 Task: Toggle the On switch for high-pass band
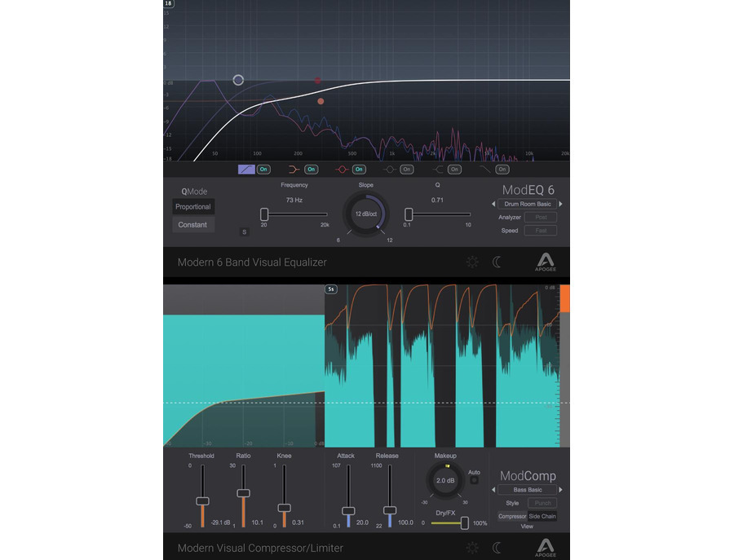(x=263, y=170)
